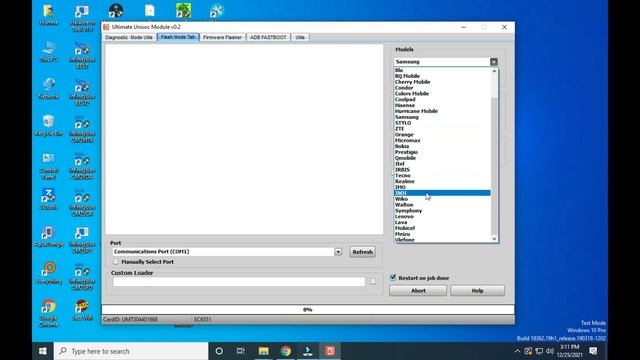Enable the Custom Loader checkbox
Viewport: 640px width, 360px height.
373,281
